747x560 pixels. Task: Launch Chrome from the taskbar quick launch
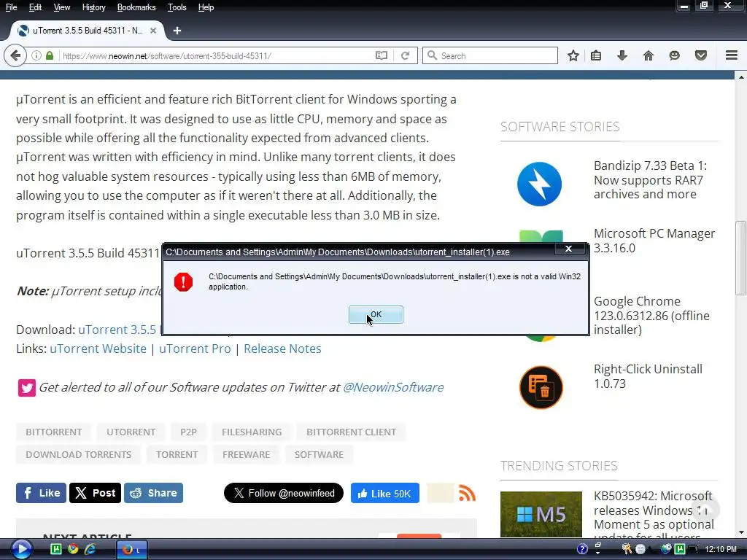coord(73,549)
